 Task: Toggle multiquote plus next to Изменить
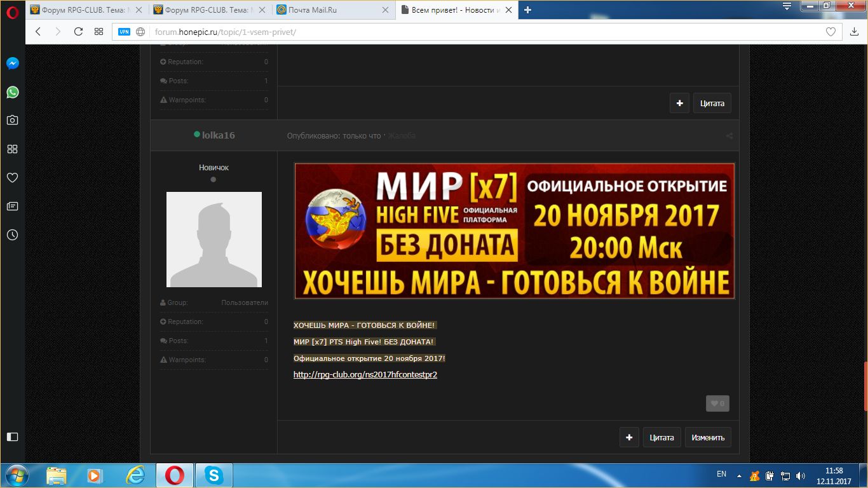pos(629,437)
